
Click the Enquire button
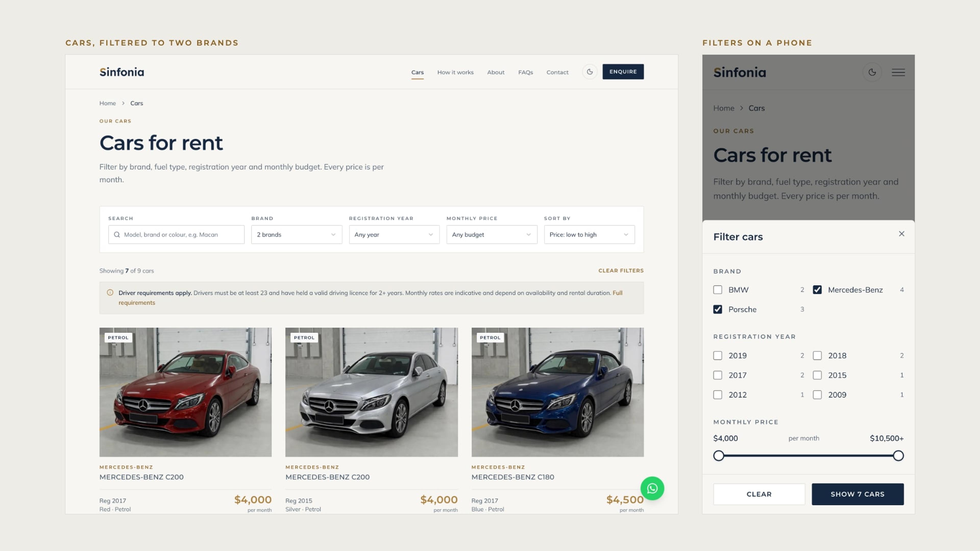coord(623,71)
